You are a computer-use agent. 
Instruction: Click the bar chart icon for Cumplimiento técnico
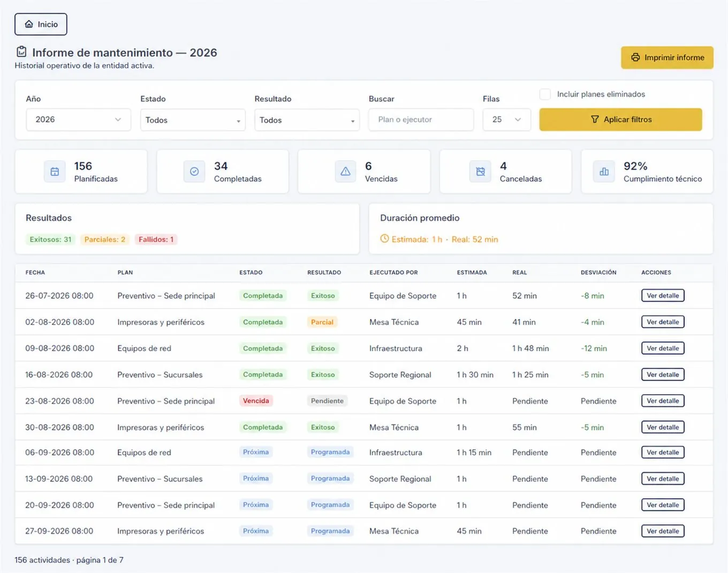(x=604, y=172)
